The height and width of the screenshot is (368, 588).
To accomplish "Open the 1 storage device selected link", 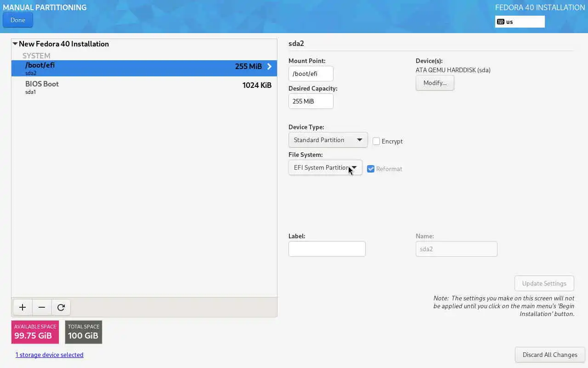I will click(x=50, y=355).
